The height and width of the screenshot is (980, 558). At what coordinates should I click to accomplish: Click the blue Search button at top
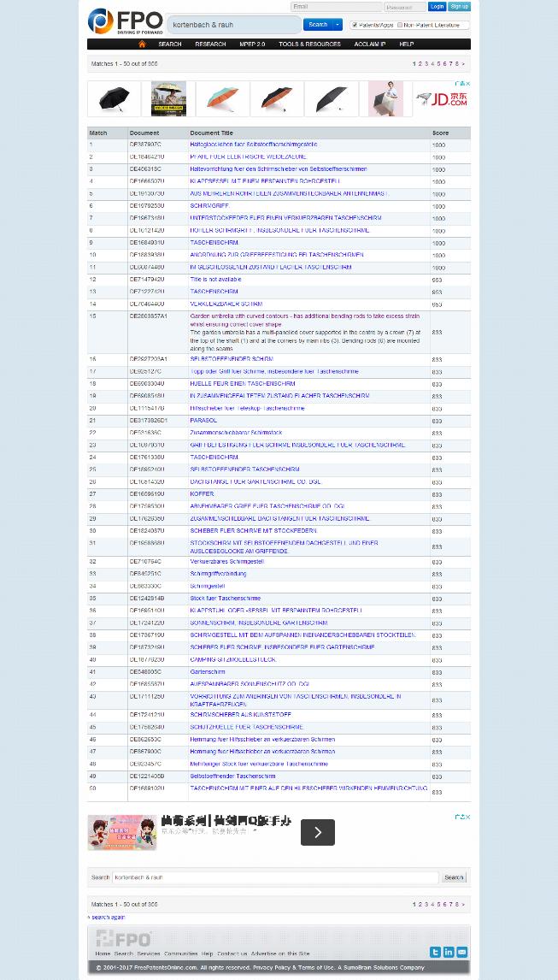pyautogui.click(x=318, y=25)
